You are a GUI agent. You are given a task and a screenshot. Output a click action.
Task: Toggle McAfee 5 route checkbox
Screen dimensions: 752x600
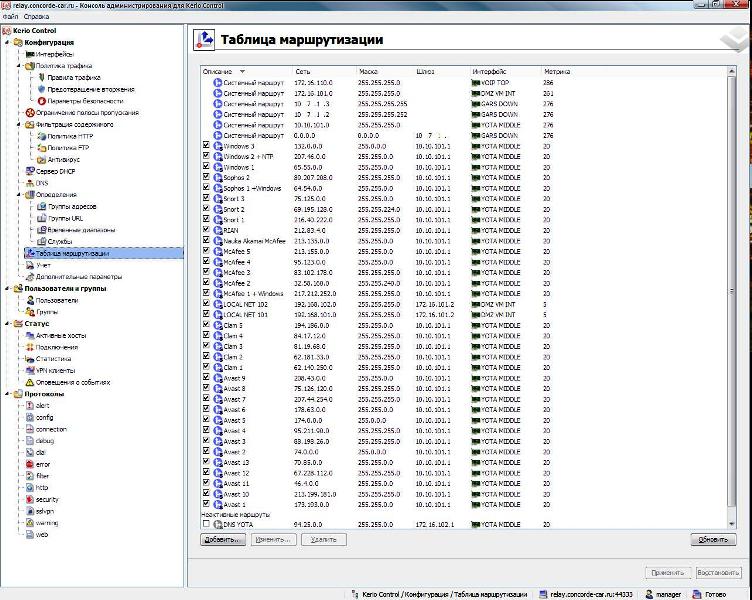tap(206, 250)
